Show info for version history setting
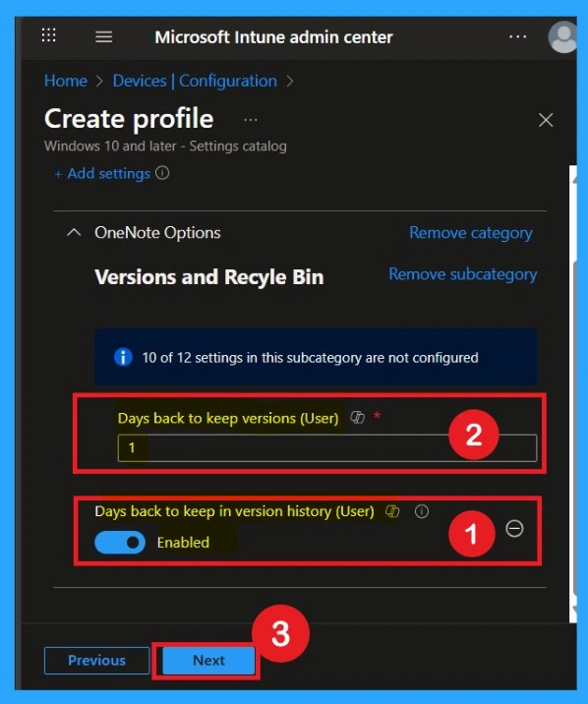 click(422, 511)
